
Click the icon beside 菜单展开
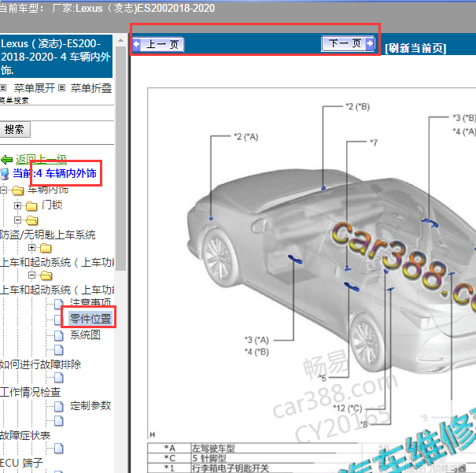coord(3,88)
